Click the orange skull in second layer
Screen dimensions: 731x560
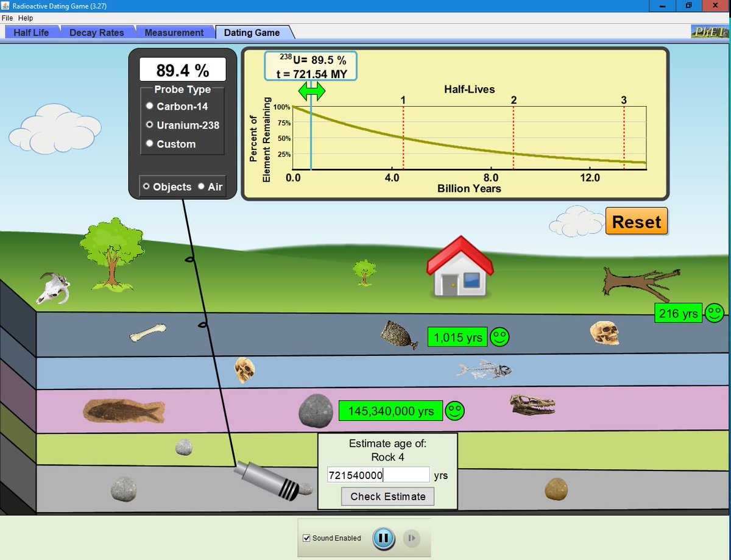click(244, 370)
